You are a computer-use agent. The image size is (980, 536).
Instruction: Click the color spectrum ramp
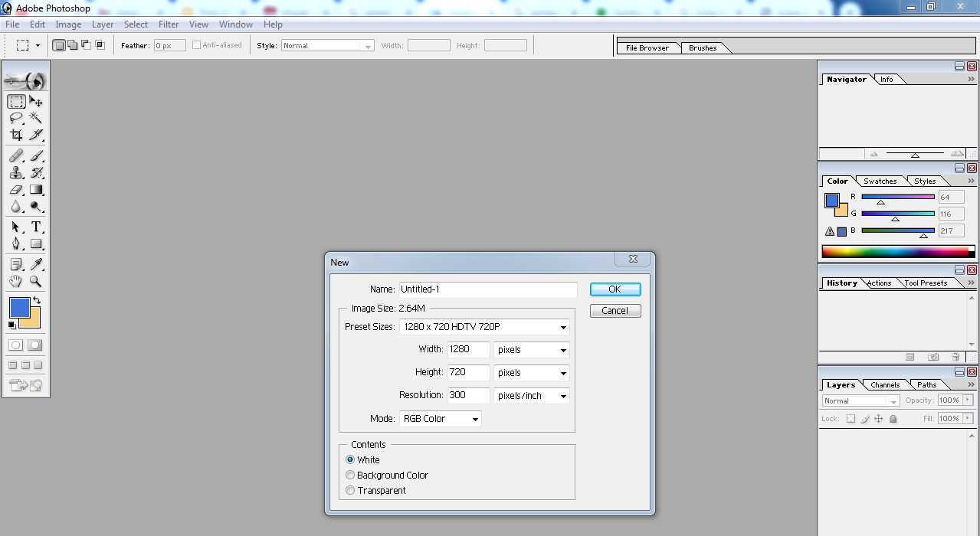(x=895, y=251)
